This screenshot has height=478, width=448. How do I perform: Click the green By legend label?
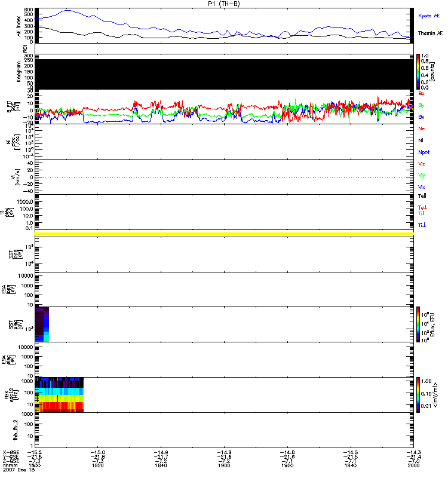click(x=421, y=105)
